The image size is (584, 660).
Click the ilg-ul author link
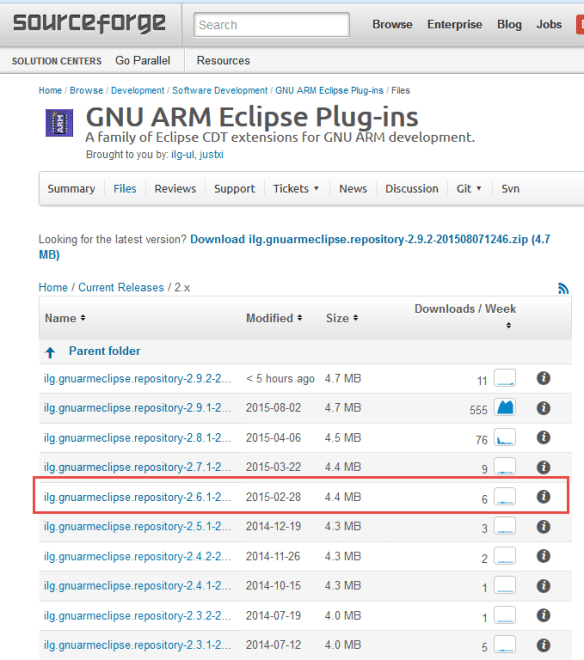click(x=183, y=154)
